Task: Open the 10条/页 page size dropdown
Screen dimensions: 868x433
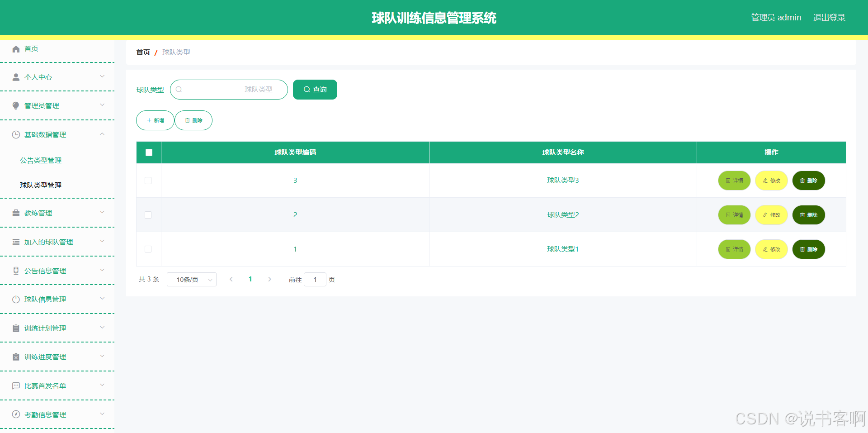Action: (192, 280)
